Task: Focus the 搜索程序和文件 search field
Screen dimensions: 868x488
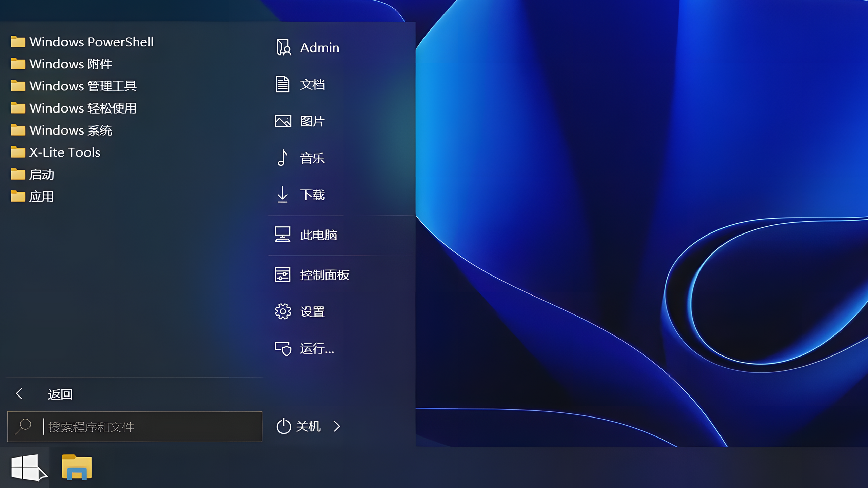Action: [135, 427]
